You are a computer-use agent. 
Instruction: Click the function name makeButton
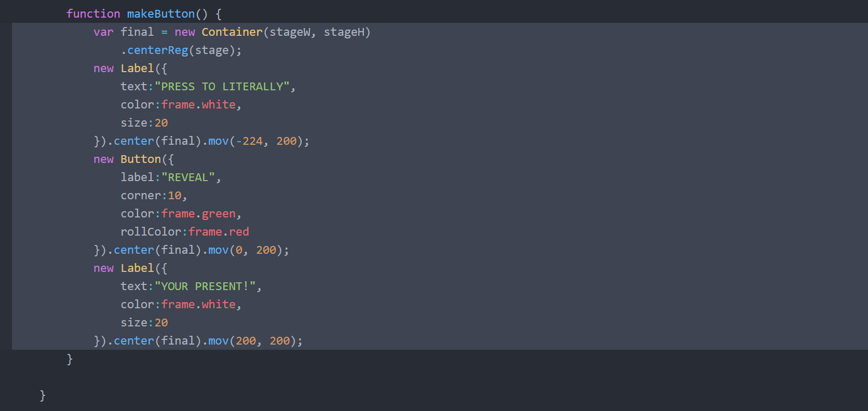pos(161,14)
